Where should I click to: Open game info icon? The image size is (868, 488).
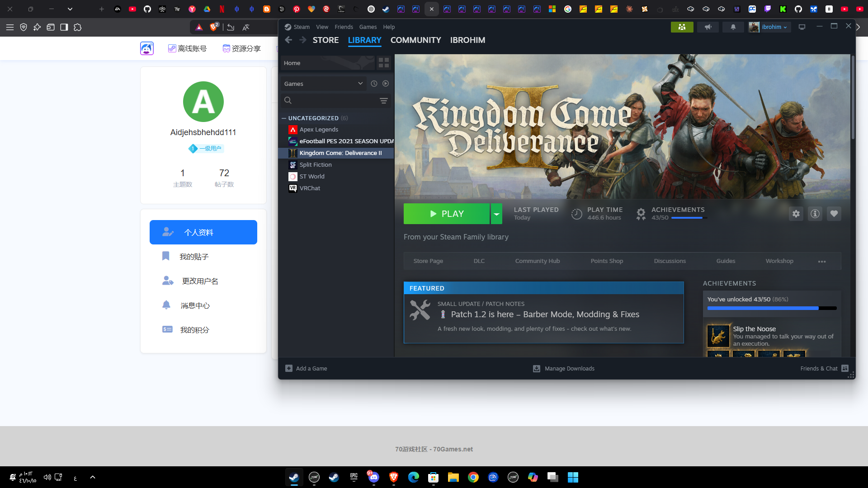point(815,214)
